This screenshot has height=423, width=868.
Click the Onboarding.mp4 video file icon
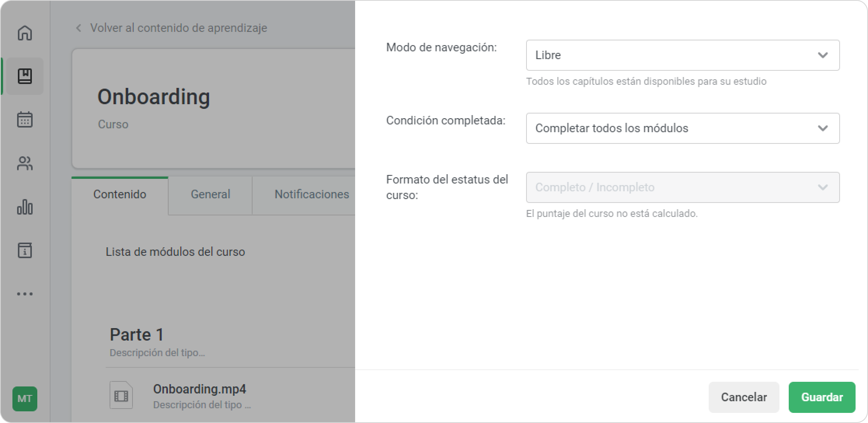(121, 395)
